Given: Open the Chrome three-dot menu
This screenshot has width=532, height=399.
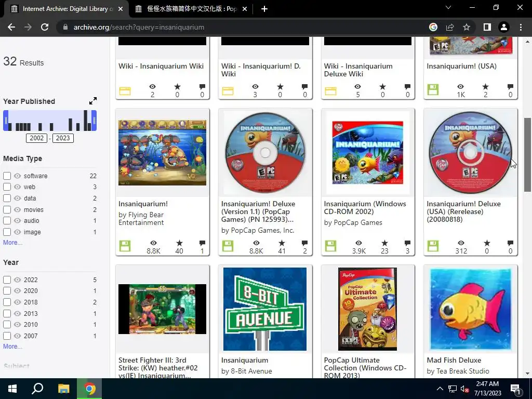Looking at the screenshot, I should click(x=521, y=27).
